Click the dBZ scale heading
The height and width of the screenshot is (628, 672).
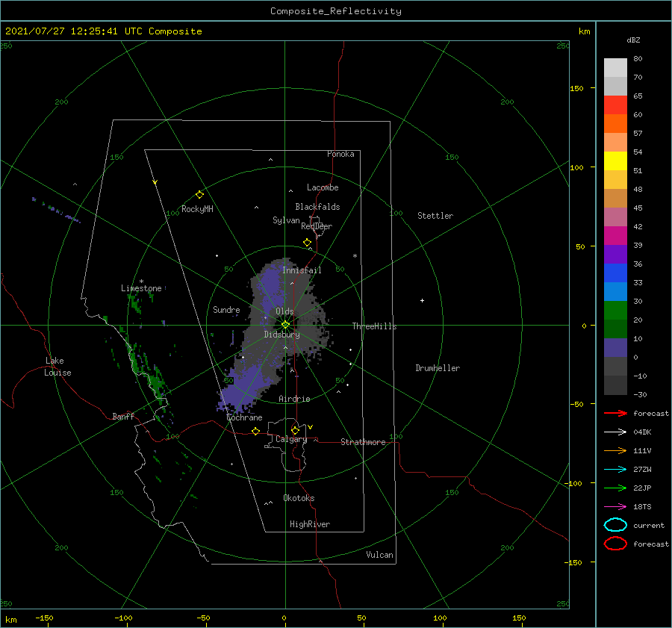point(633,40)
